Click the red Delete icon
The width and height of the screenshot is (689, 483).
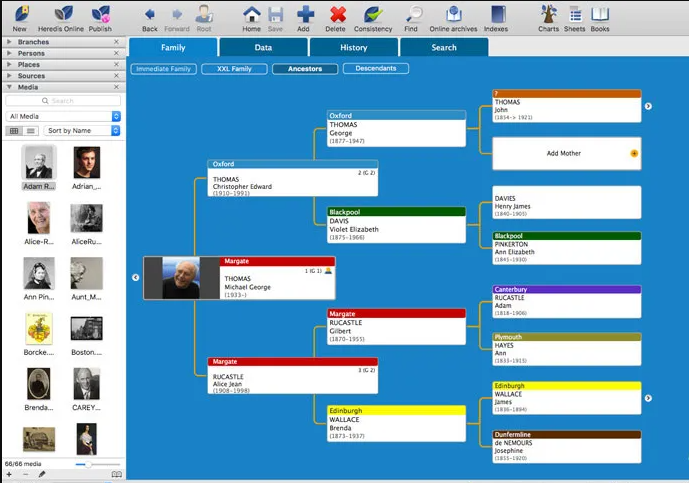tap(337, 14)
